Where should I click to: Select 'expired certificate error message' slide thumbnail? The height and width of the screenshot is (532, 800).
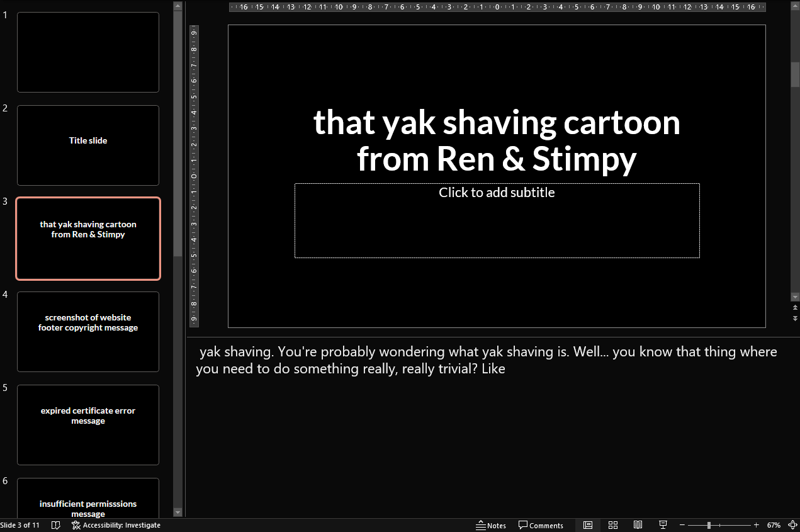[x=88, y=425]
